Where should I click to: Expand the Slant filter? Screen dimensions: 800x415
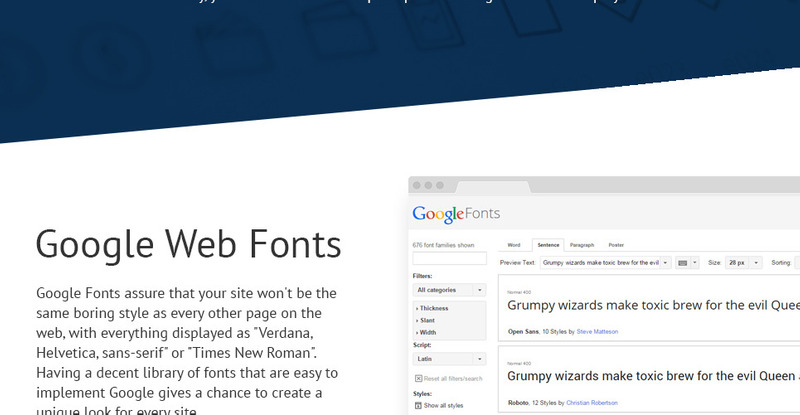[x=426, y=321]
